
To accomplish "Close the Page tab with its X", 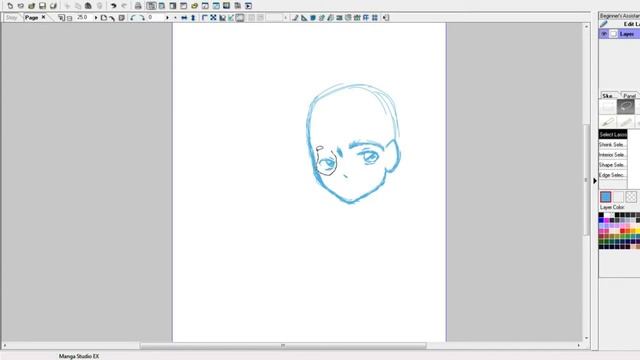I will [43, 18].
